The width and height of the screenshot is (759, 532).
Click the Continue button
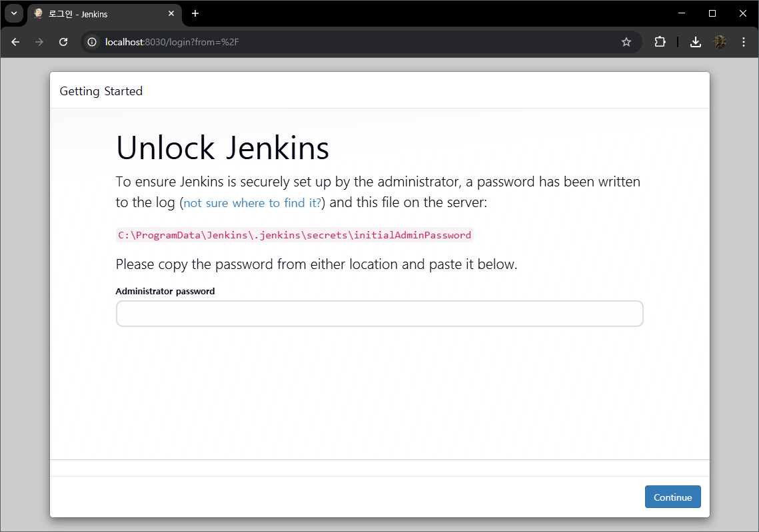[672, 497]
